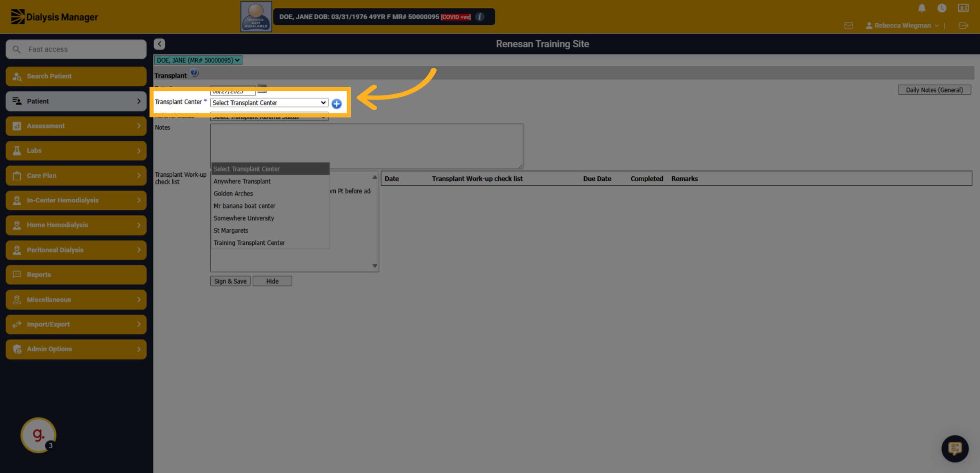
Task: Open the Import/Export menu
Action: click(76, 324)
